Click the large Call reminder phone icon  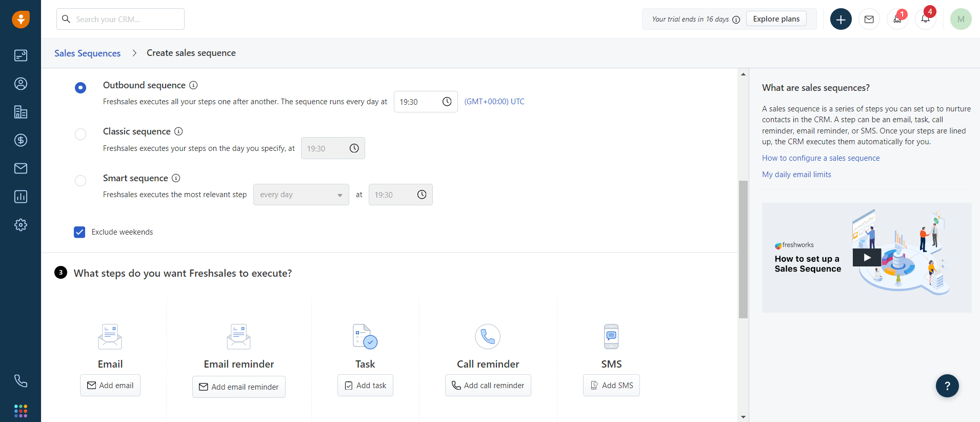[x=488, y=337]
